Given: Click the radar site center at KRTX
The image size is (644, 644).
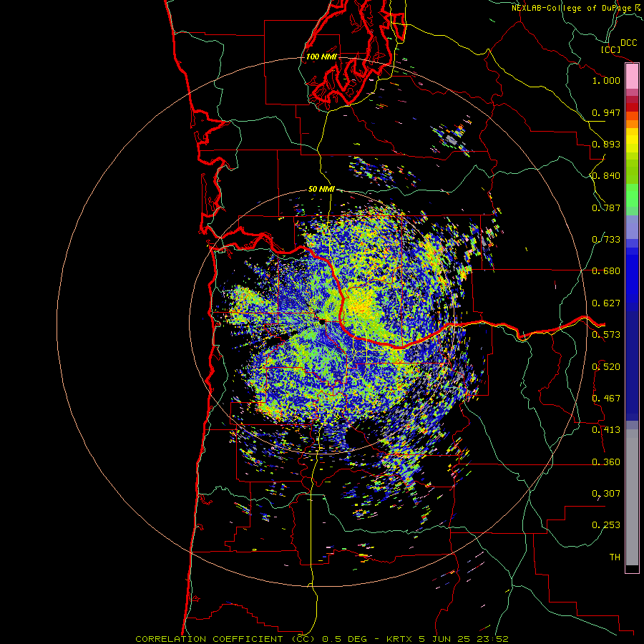Looking at the screenshot, I should tap(323, 322).
